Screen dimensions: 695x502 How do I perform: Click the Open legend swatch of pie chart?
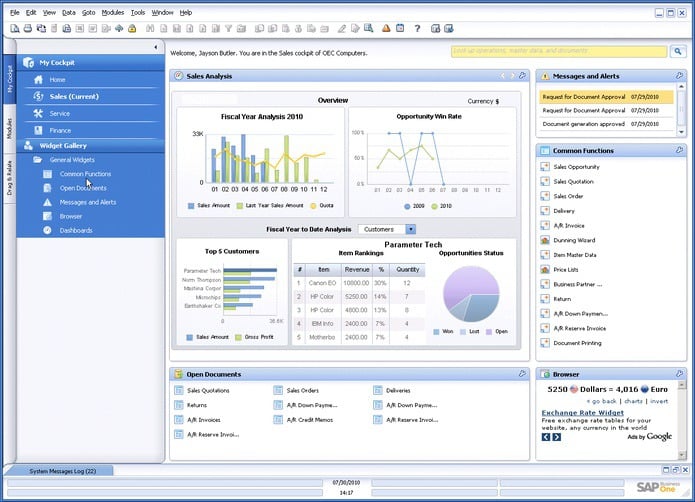coord(489,331)
